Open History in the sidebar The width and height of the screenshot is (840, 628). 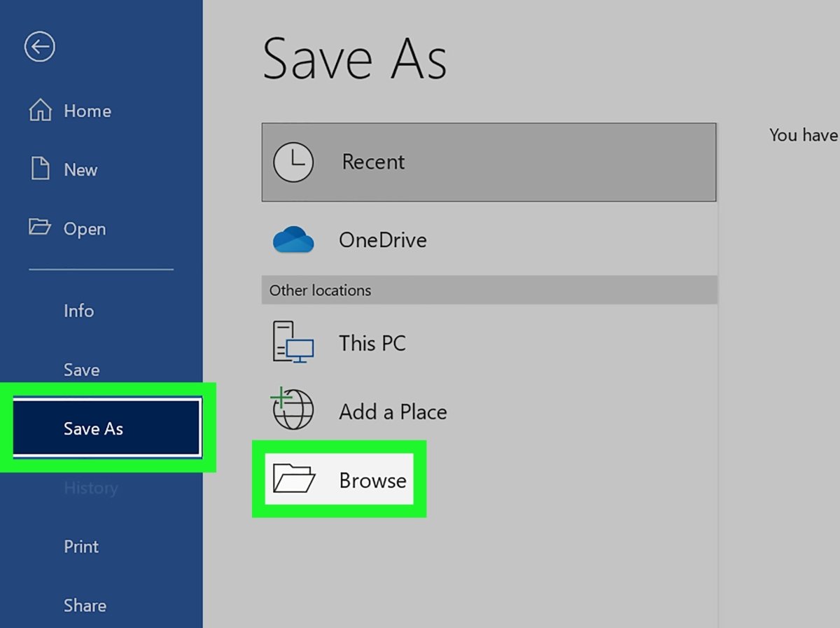tap(90, 487)
